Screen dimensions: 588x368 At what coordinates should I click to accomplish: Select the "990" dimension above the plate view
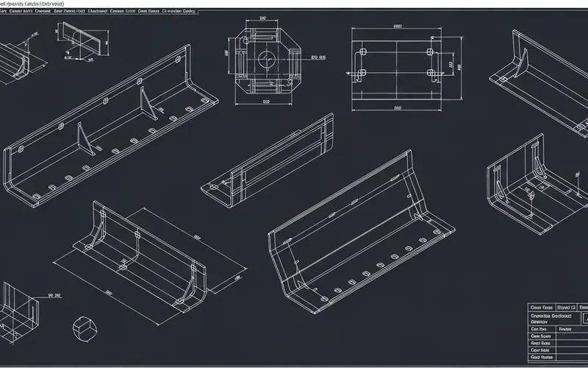tap(398, 26)
